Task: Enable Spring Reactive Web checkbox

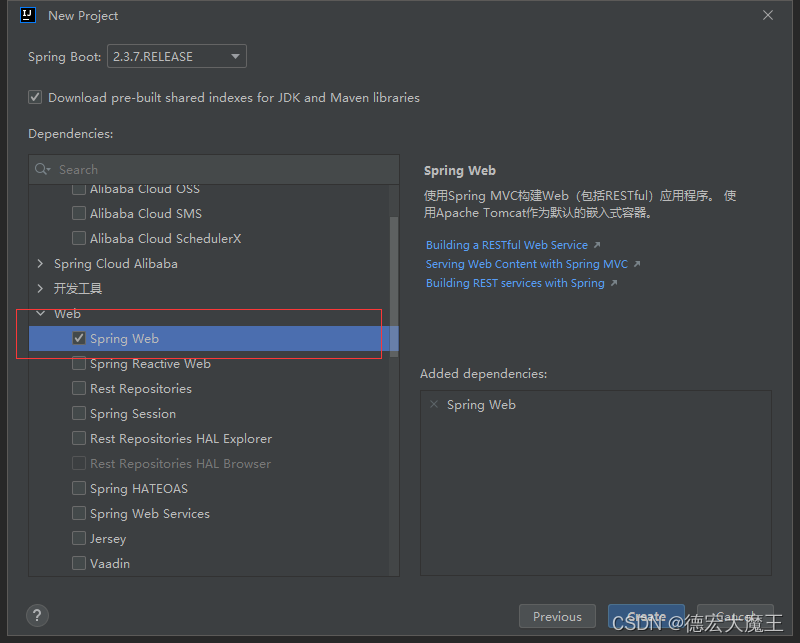Action: (79, 363)
